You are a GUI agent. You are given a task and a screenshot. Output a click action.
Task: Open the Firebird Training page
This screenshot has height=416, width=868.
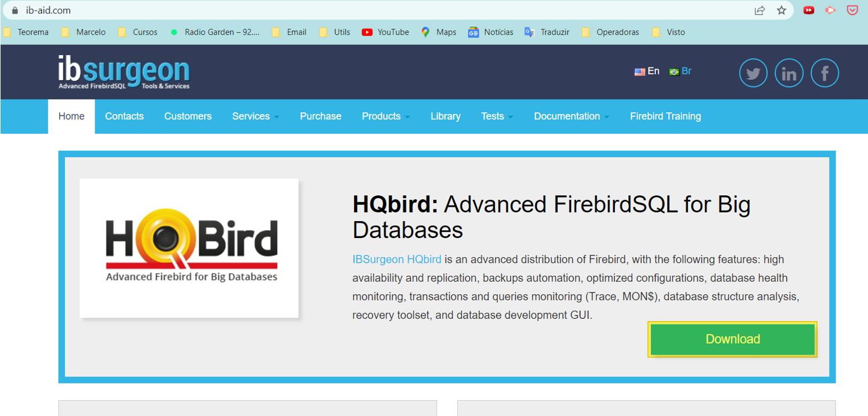665,116
